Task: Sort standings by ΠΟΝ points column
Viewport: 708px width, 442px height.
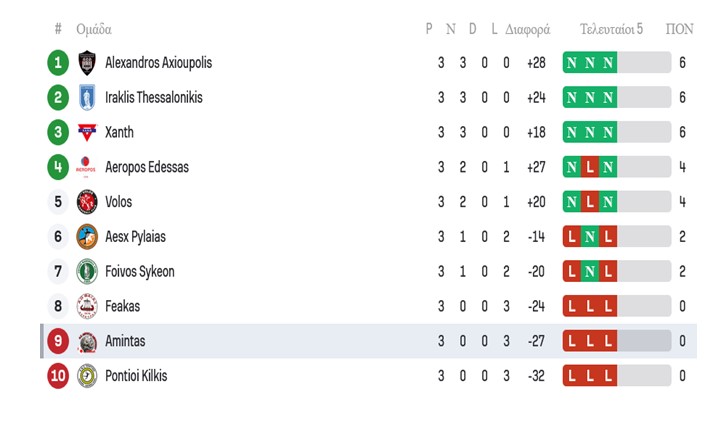Action: point(680,29)
